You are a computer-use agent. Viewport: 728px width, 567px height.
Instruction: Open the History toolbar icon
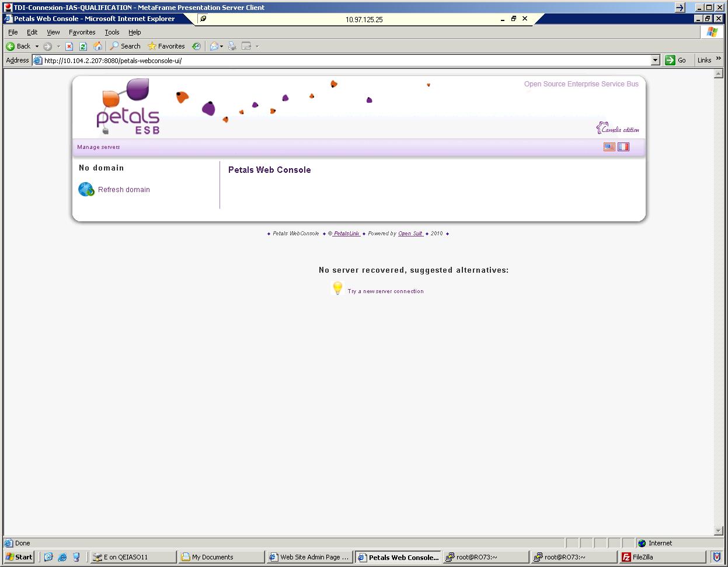click(x=197, y=46)
